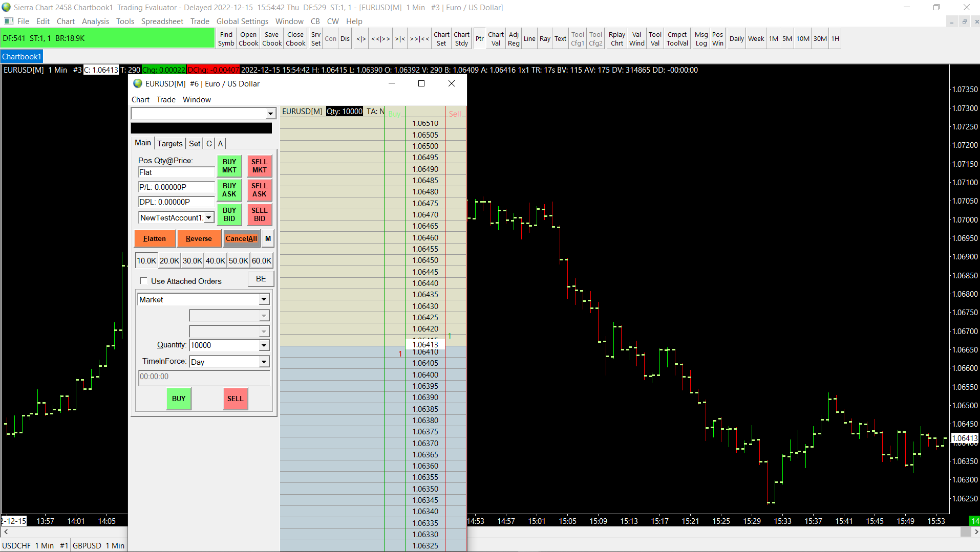Screen dimensions: 980x552
Task: Set chart to 30M timeframe
Action: click(x=820, y=39)
